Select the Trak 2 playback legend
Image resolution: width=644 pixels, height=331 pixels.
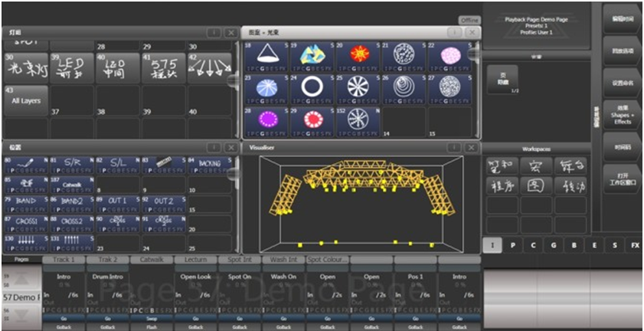pyautogui.click(x=108, y=260)
